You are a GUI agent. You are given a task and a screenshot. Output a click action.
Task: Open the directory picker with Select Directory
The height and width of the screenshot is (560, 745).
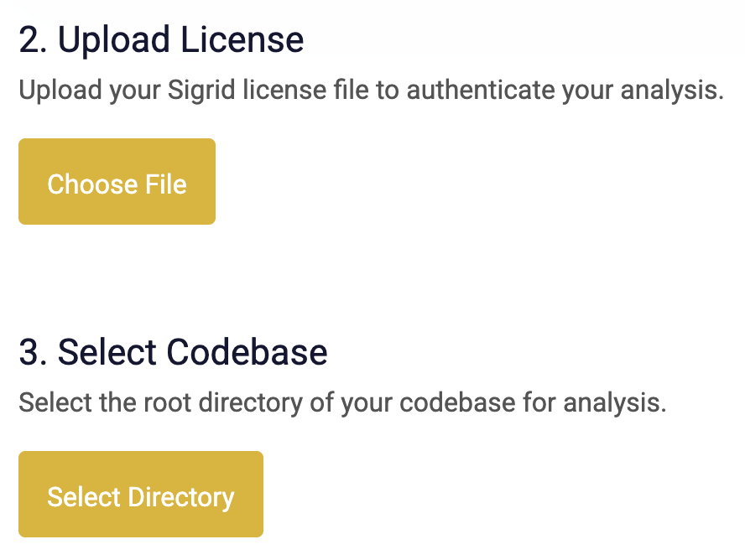141,494
